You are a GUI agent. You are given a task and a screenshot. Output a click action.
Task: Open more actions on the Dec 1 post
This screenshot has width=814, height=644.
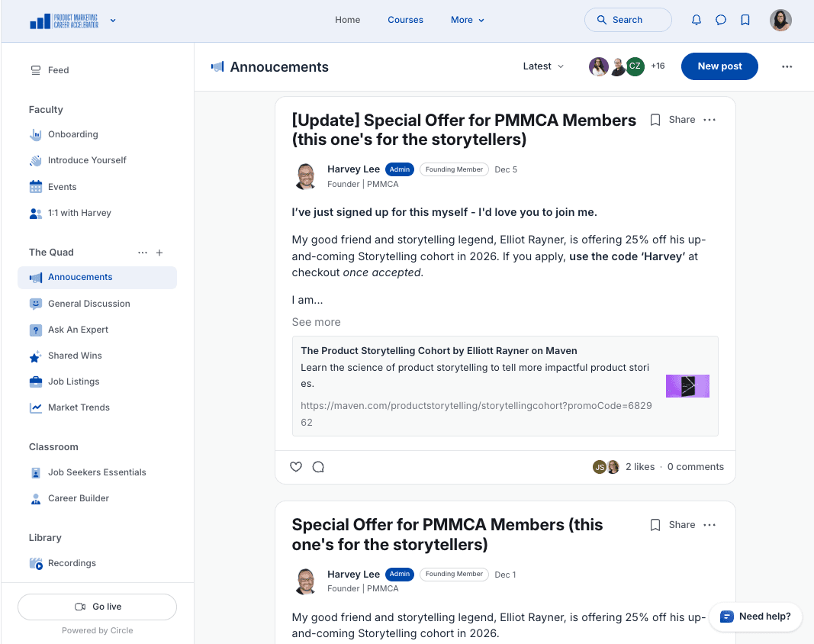[709, 525]
